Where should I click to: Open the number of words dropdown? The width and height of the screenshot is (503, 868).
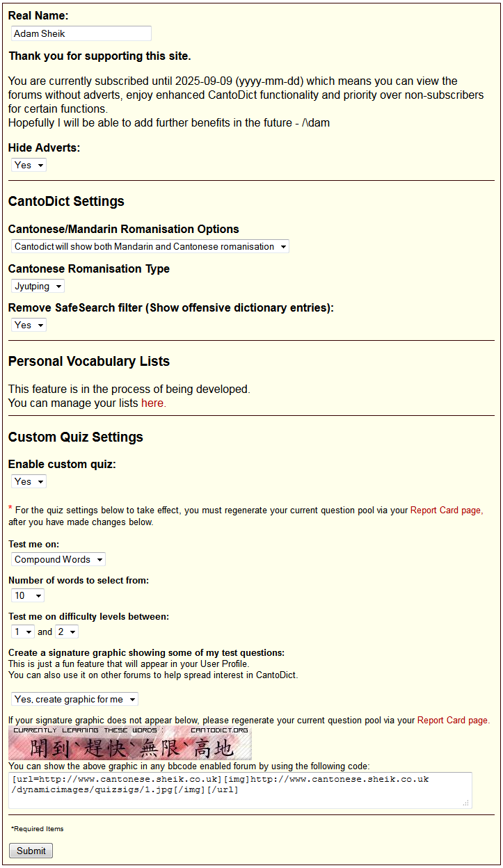28,595
